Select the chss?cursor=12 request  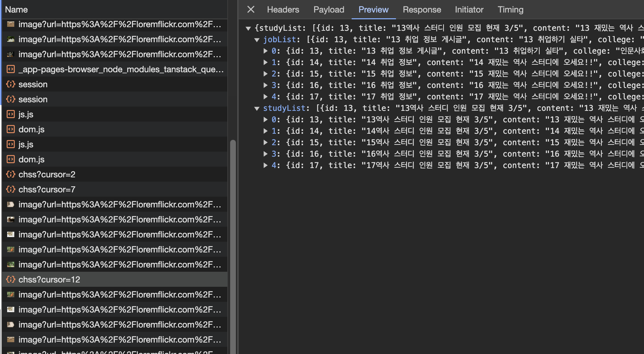(115, 280)
